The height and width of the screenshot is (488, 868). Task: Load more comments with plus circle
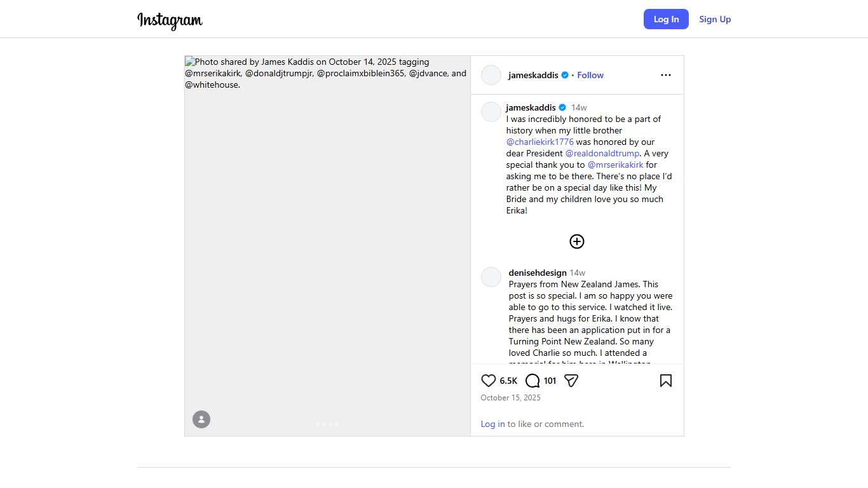pos(576,241)
